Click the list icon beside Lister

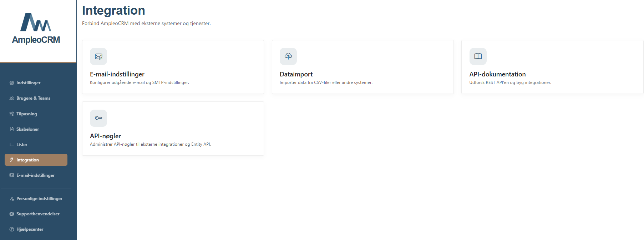point(12,145)
